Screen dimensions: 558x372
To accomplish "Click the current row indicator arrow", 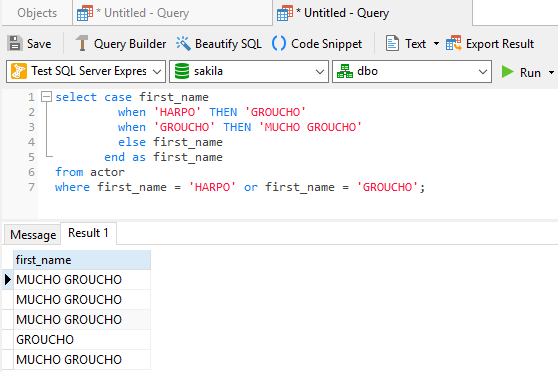I will click(7, 279).
